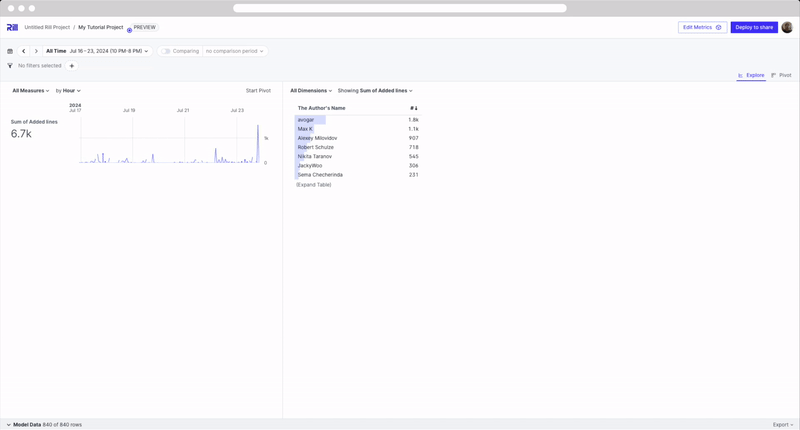Go to previous time range arrow
Screen dimensions: 800x430
(23, 52)
